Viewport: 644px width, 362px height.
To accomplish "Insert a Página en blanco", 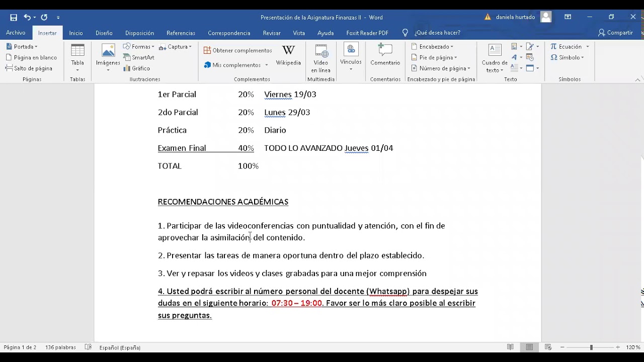I will tap(31, 57).
